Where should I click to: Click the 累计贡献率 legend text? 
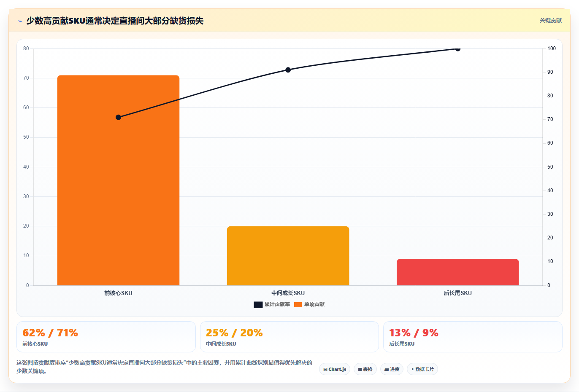(277, 304)
